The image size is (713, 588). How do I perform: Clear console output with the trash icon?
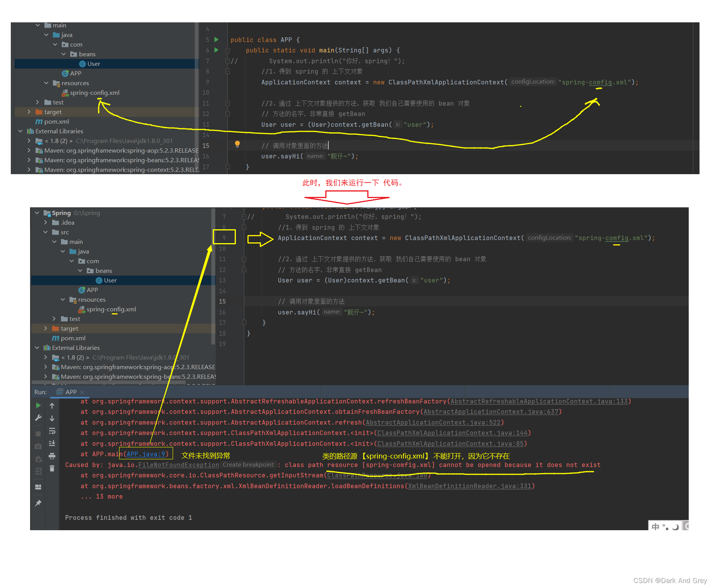point(52,469)
